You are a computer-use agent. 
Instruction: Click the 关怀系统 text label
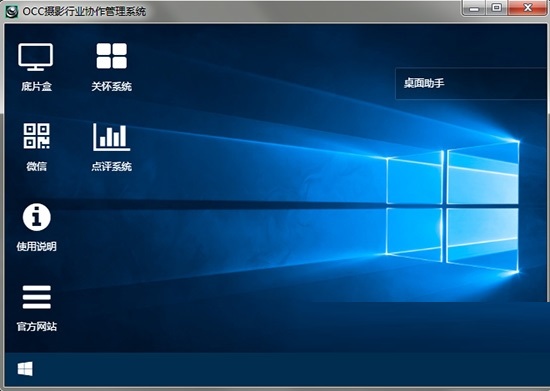point(112,86)
